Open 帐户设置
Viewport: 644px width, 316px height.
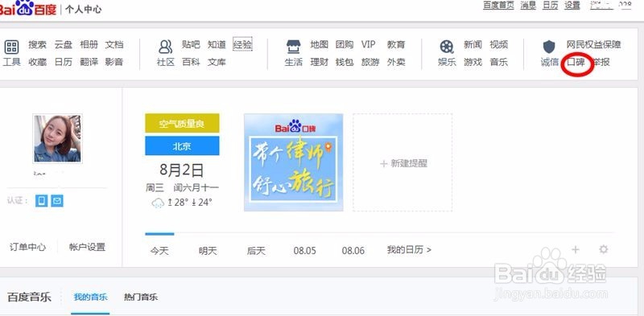click(88, 247)
